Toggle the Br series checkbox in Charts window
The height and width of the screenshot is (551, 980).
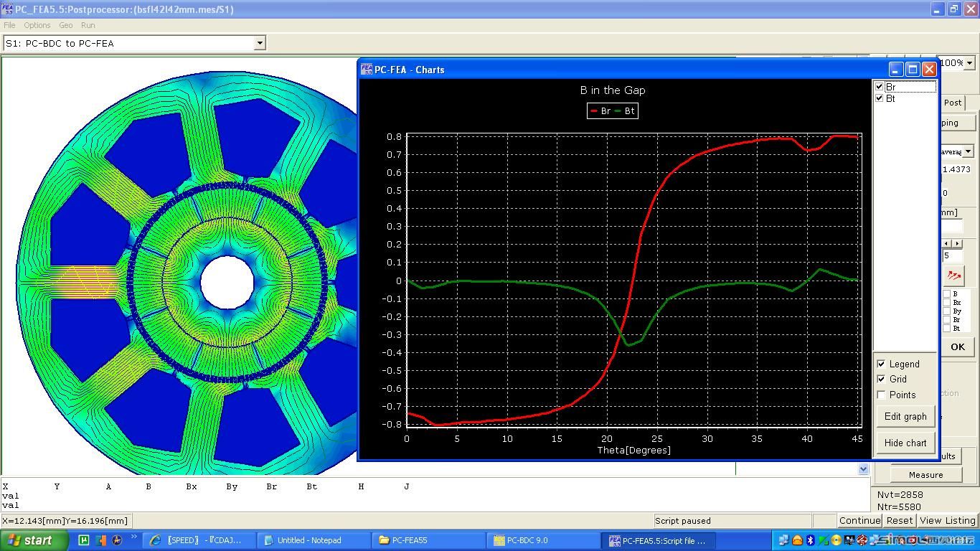pyautogui.click(x=880, y=87)
